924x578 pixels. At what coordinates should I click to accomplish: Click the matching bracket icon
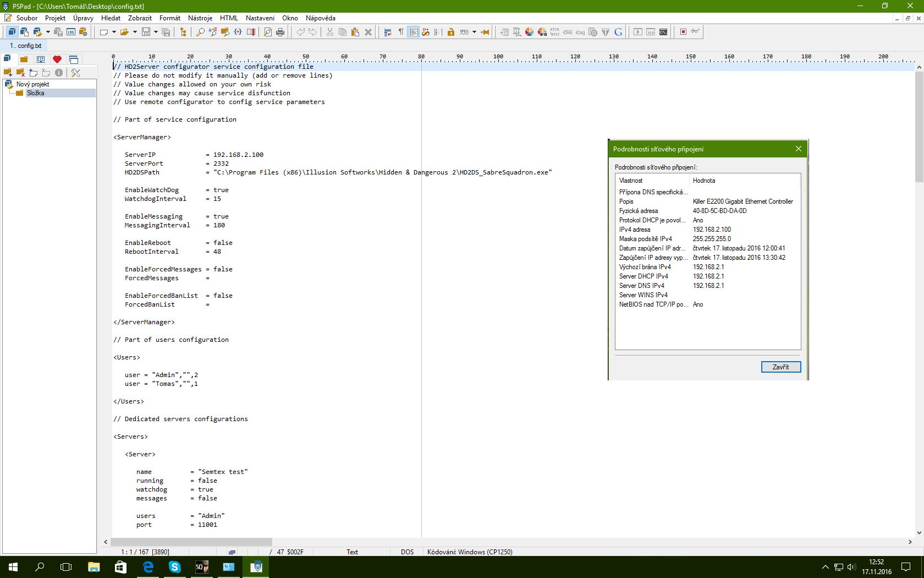[238, 32]
